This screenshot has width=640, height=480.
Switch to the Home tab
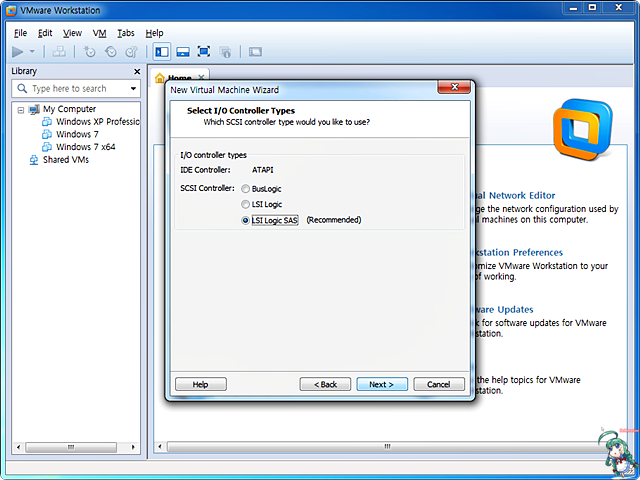[180, 78]
